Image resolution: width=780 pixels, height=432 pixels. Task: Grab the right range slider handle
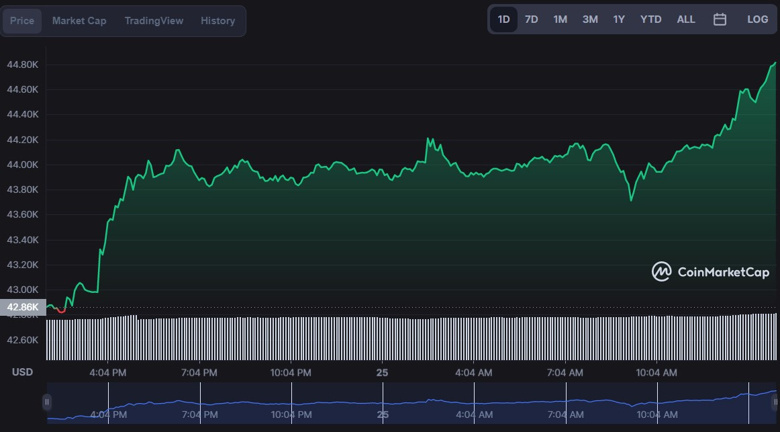point(776,402)
